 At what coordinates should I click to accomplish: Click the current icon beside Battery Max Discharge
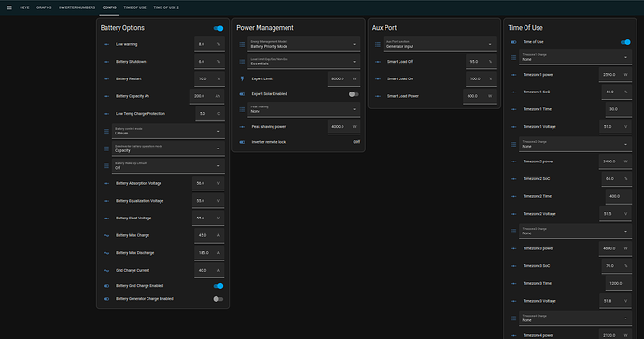pyautogui.click(x=106, y=253)
